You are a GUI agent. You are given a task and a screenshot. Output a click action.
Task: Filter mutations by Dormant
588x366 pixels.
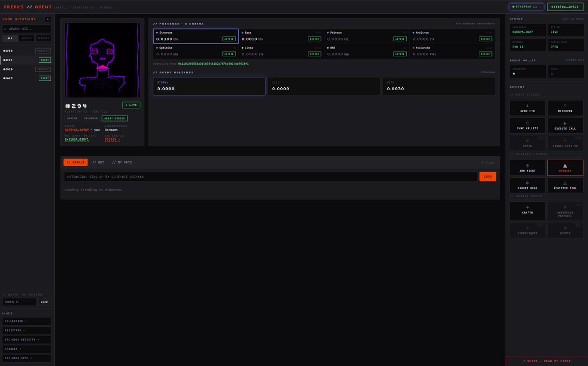click(x=43, y=38)
